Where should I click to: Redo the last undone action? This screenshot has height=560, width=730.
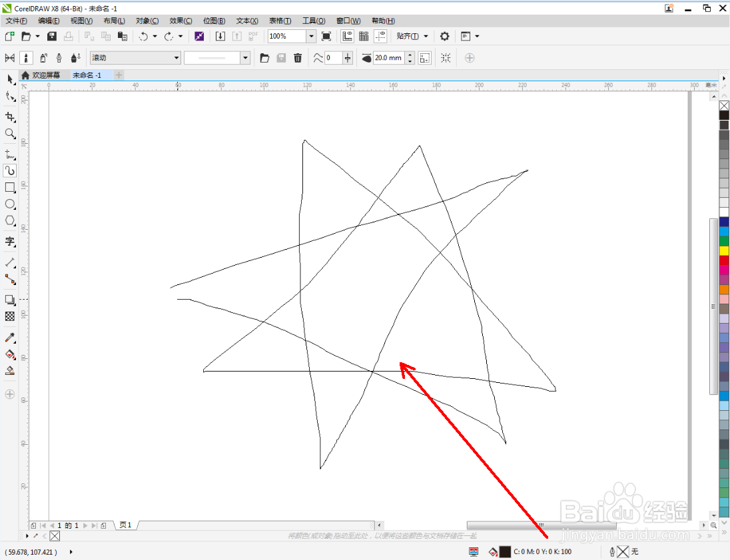[x=169, y=37]
